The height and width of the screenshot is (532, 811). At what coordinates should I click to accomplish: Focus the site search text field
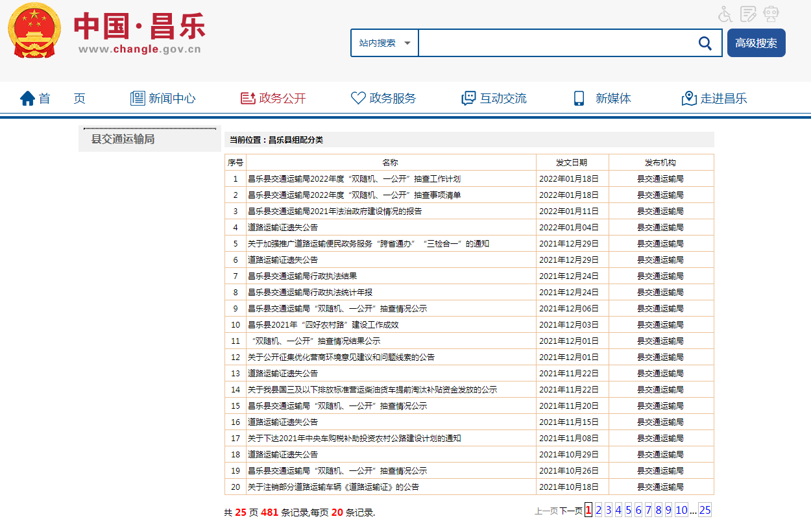[x=555, y=43]
